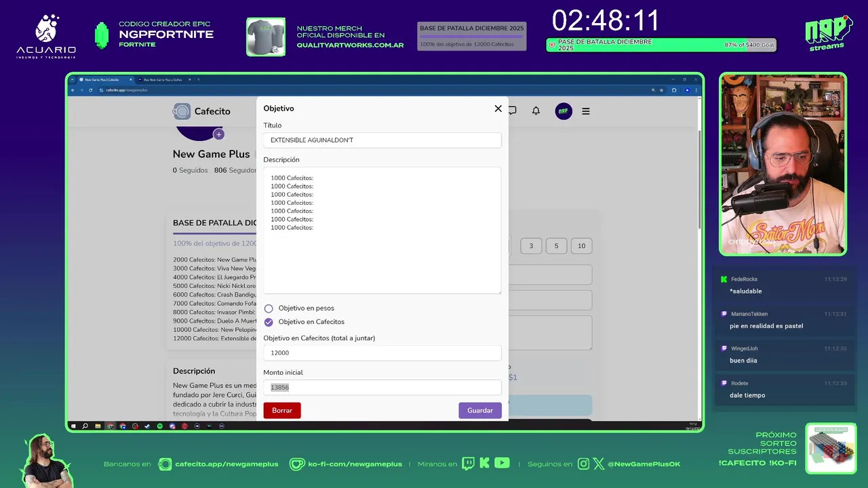Select the 10 cafecitos quantity button
The image size is (868, 488).
(x=581, y=245)
